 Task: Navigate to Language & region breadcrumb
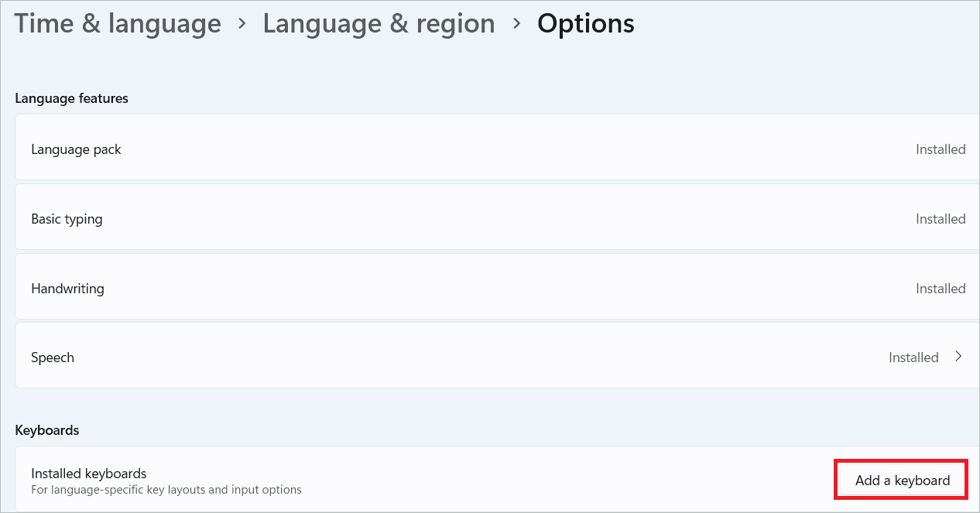point(379,23)
